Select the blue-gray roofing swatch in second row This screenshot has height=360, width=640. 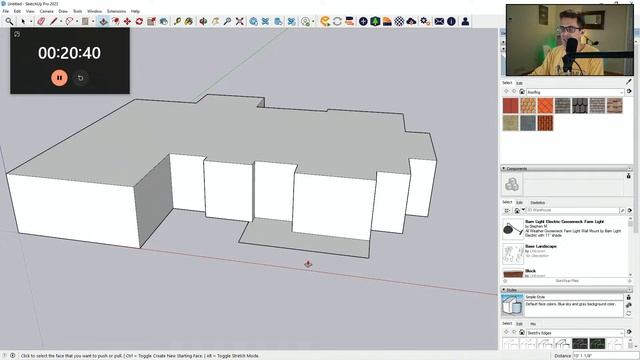click(x=528, y=123)
